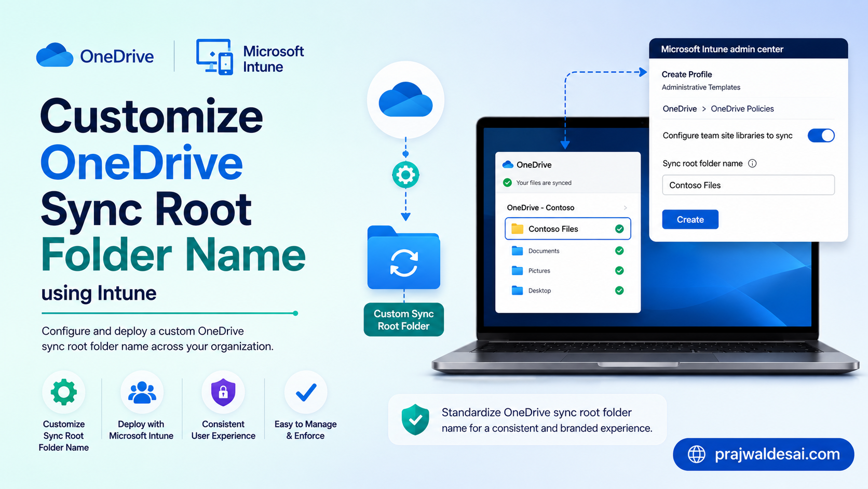Click the sync status check on Documents
Screen dimensions: 868x489
tap(619, 250)
